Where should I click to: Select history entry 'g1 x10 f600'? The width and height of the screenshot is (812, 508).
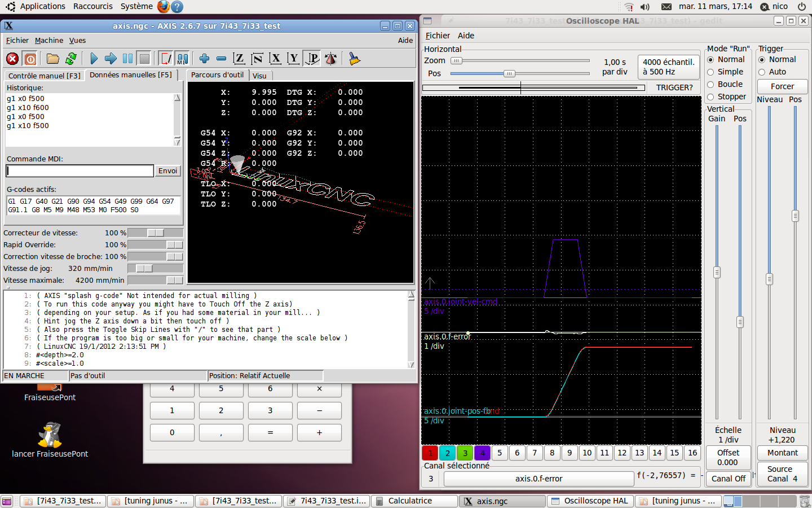click(28, 108)
